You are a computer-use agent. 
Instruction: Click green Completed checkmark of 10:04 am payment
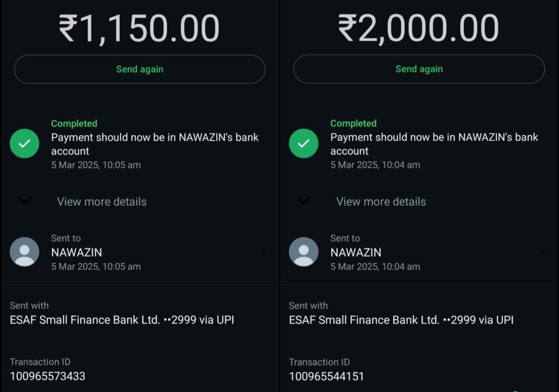(304, 144)
